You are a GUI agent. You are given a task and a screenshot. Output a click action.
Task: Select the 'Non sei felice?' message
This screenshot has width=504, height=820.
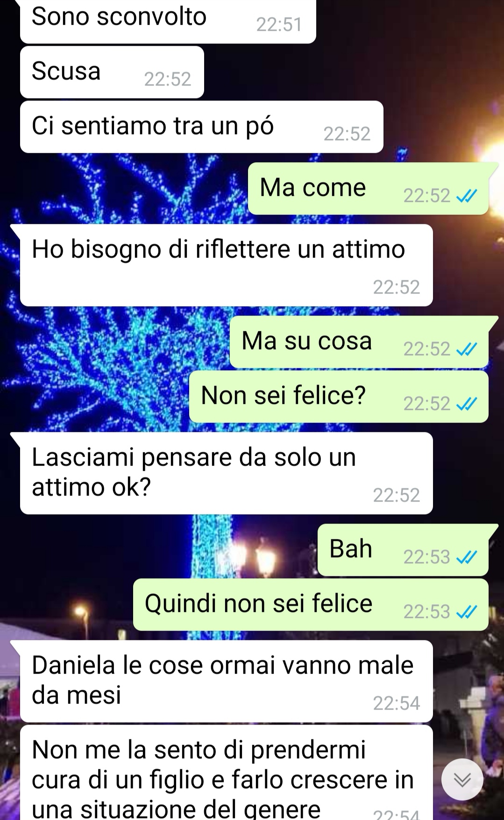(x=339, y=396)
